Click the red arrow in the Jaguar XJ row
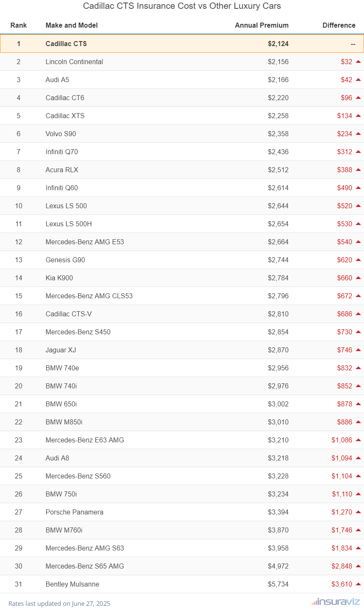Viewport: 364px width, 610px height. click(358, 350)
